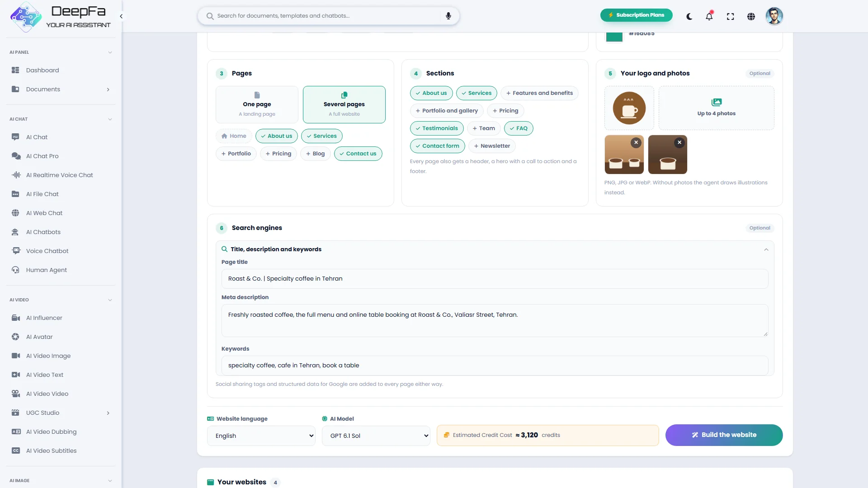Expand the Documents sidebar submenu
The height and width of the screenshot is (488, 868).
pyautogui.click(x=108, y=89)
